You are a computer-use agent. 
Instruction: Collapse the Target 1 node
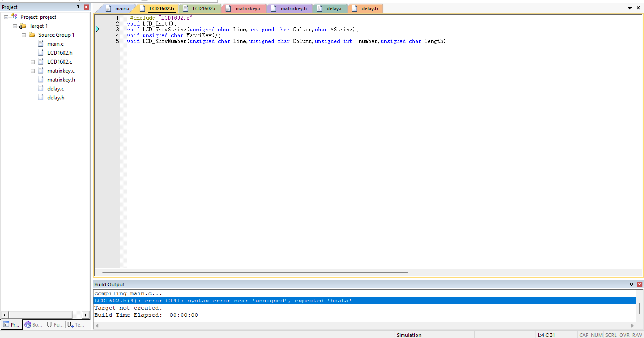[15, 26]
